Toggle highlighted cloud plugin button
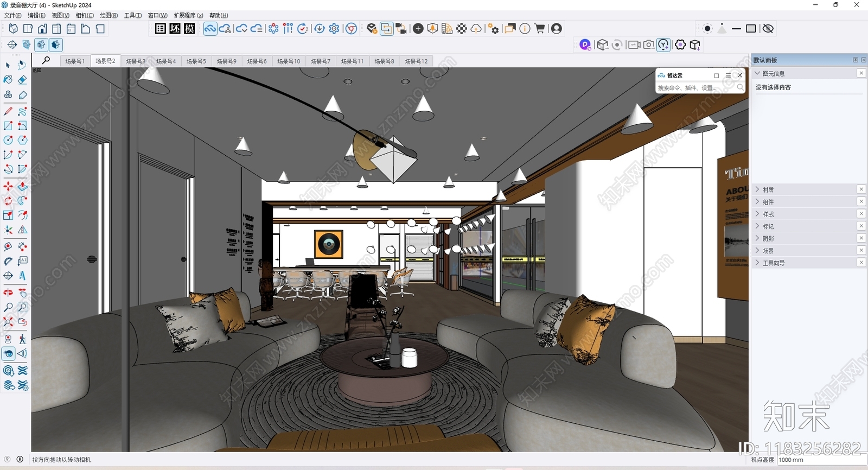The image size is (868, 470). (x=210, y=29)
